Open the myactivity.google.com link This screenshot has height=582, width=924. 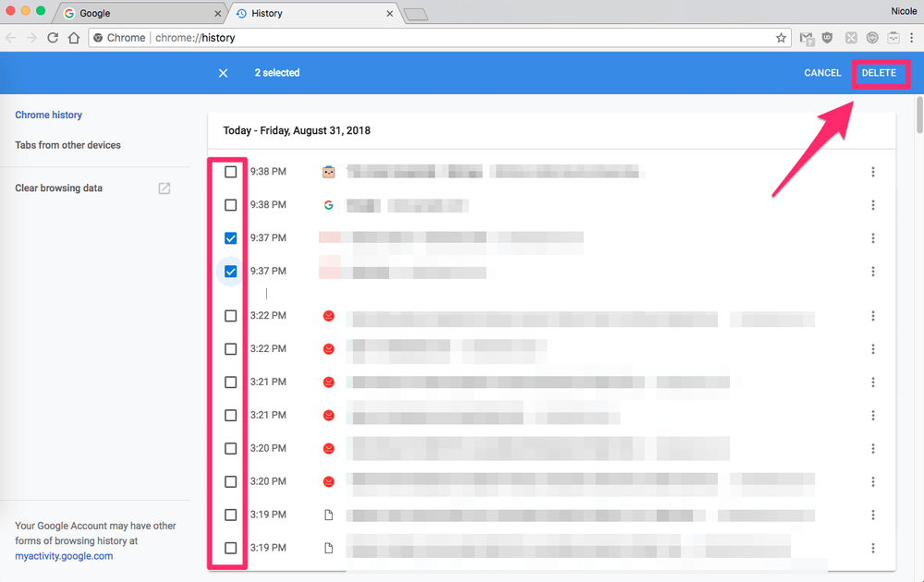click(x=64, y=556)
